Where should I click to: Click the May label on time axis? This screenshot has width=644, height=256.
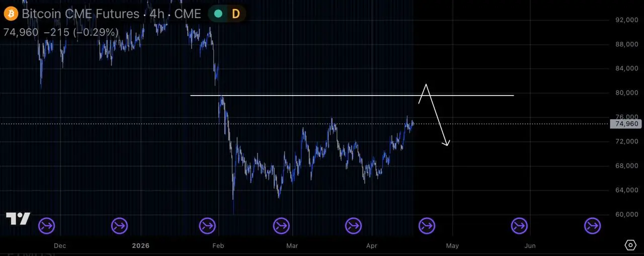click(x=452, y=246)
